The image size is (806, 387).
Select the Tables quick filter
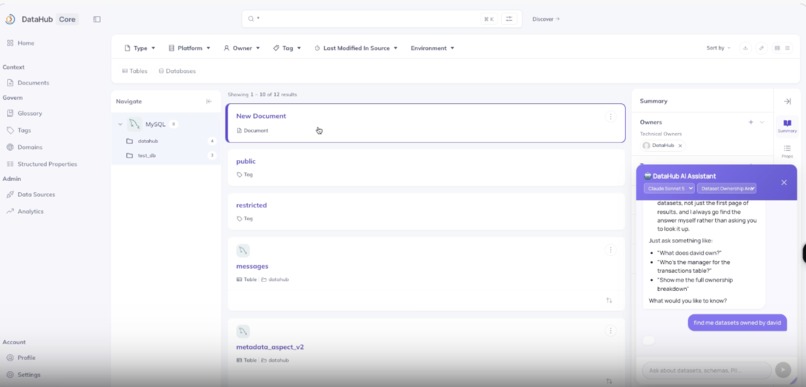135,71
